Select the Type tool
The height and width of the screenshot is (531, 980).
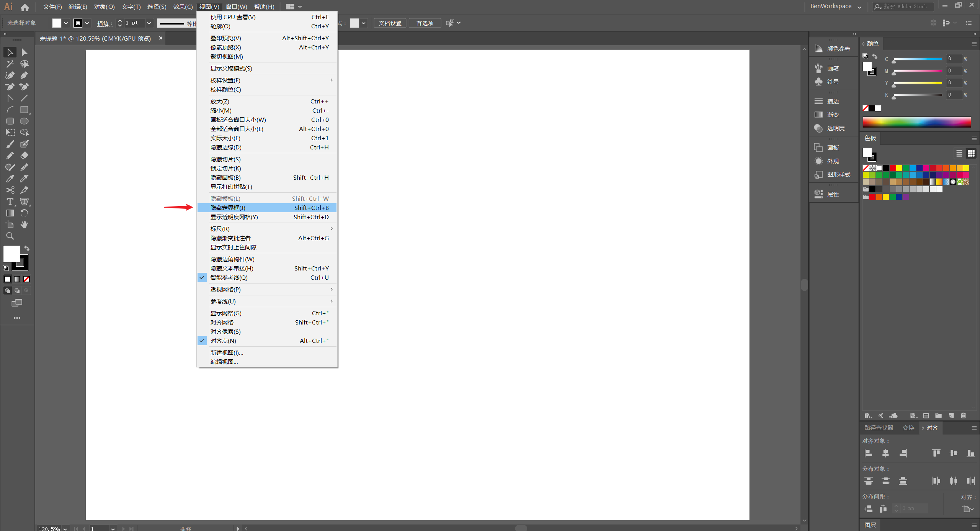(10, 202)
